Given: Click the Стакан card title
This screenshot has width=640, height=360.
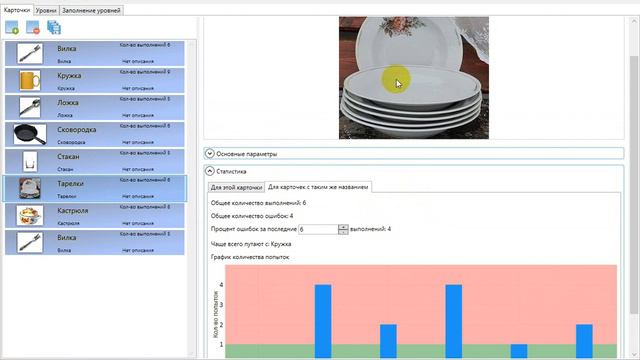Looking at the screenshot, I should point(68,156).
